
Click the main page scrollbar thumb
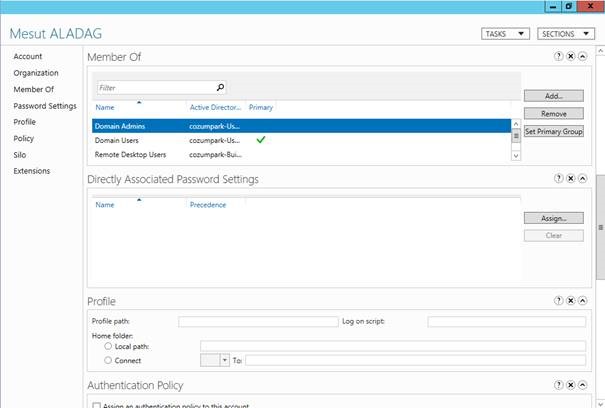point(600,227)
